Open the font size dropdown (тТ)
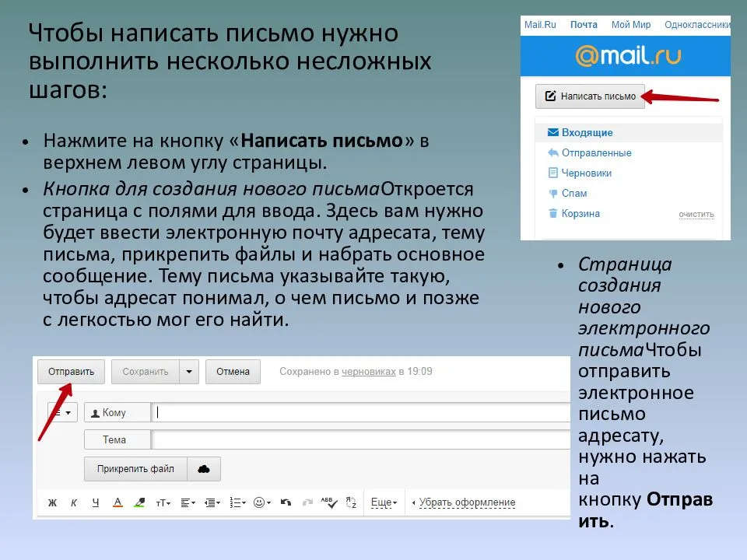This screenshot has width=747, height=560. pos(163,503)
